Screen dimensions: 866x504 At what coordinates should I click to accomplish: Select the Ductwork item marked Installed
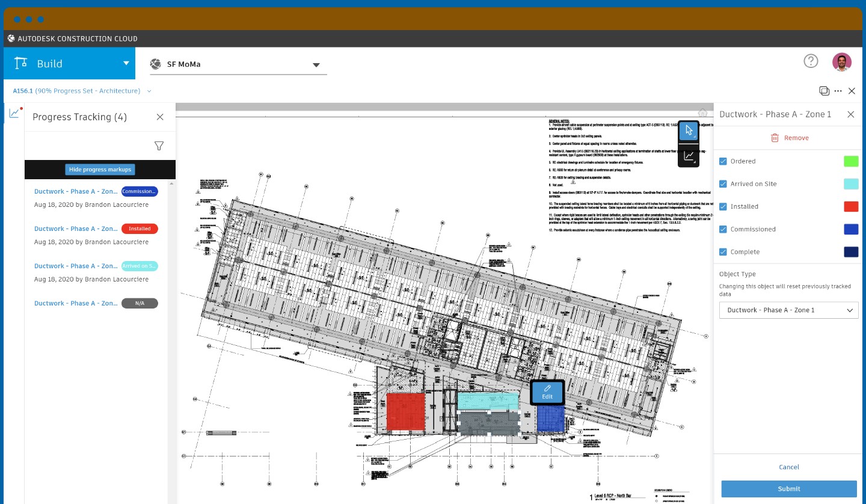[x=76, y=229]
